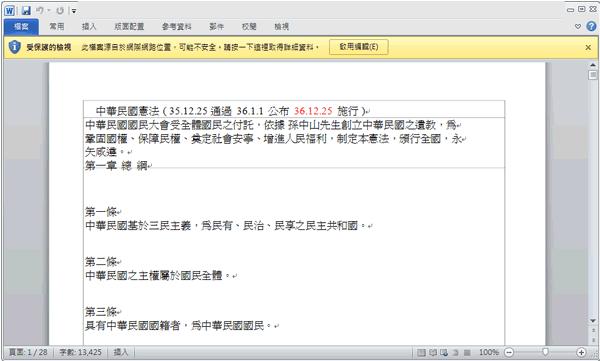Click the page number 1/28 in status bar
600x361 pixels.
(x=28, y=352)
